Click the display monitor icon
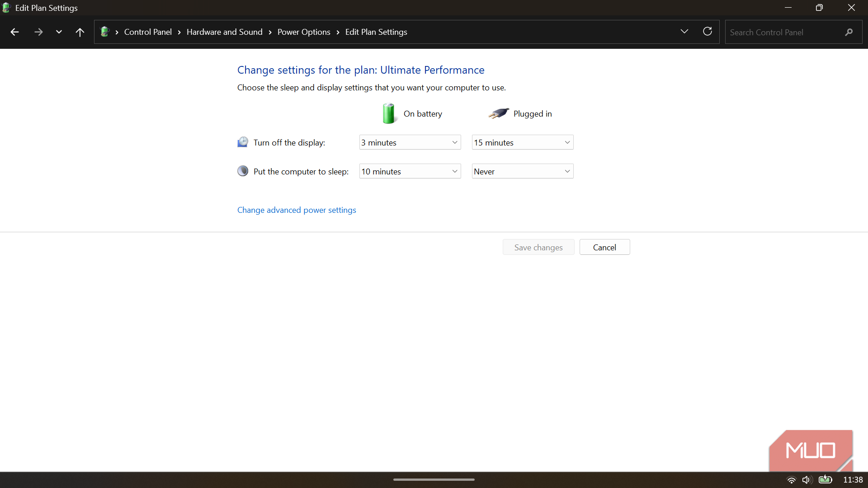This screenshot has height=488, width=868. pyautogui.click(x=243, y=142)
